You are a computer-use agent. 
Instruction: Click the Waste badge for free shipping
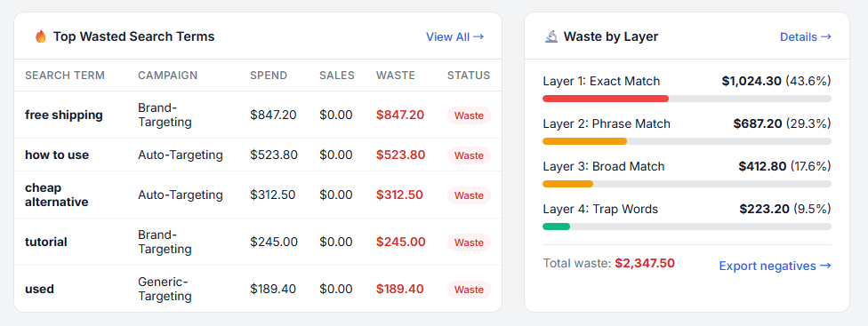click(x=469, y=115)
